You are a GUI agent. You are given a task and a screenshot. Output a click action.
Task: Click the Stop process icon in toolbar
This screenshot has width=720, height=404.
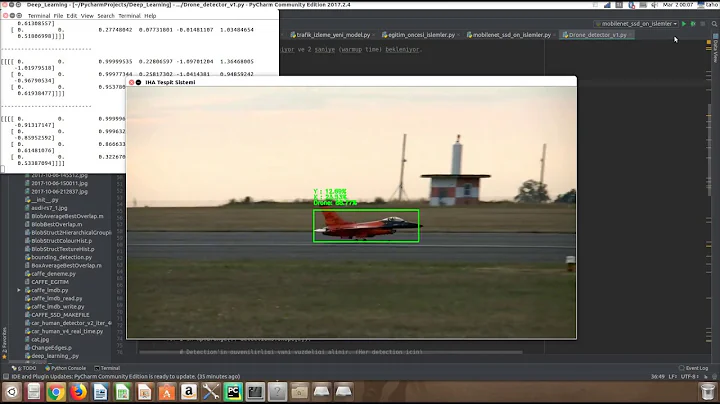[703, 24]
